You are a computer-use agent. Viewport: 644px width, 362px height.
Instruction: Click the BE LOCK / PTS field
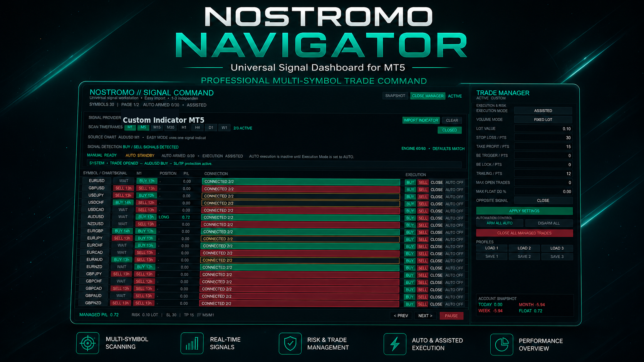point(543,165)
